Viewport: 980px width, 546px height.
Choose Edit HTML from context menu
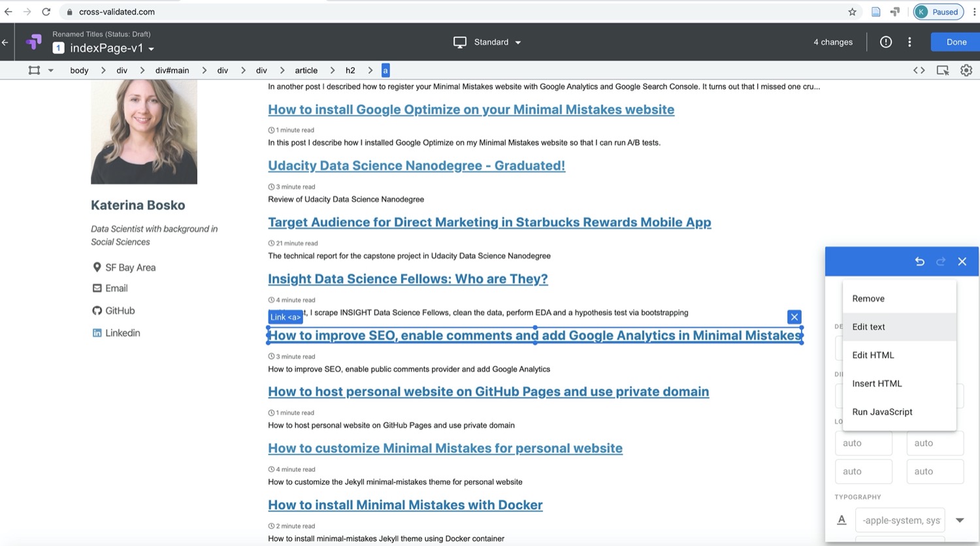point(899,355)
